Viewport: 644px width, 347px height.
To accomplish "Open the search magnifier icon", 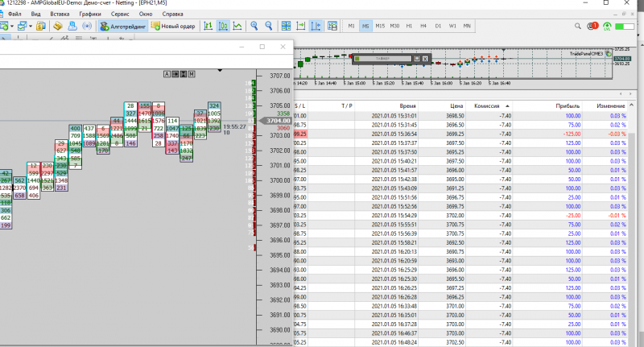I will 577,27.
